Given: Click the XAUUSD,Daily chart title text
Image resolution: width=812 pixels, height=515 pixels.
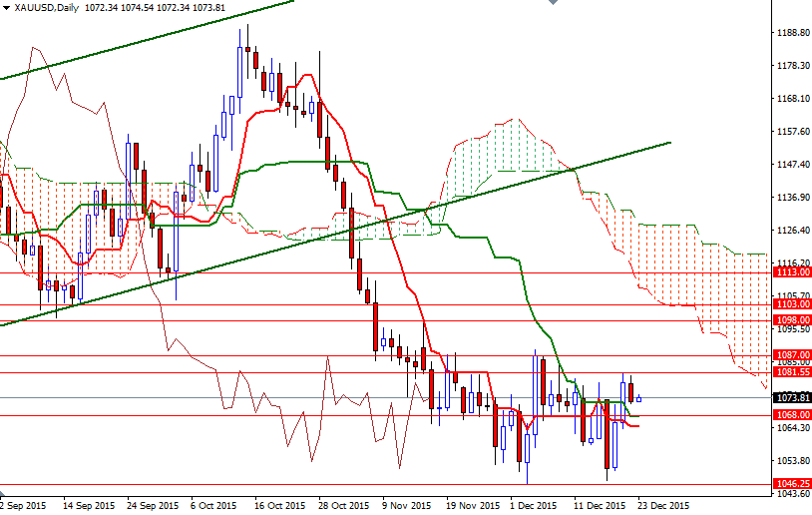Looking at the screenshot, I should [44, 8].
